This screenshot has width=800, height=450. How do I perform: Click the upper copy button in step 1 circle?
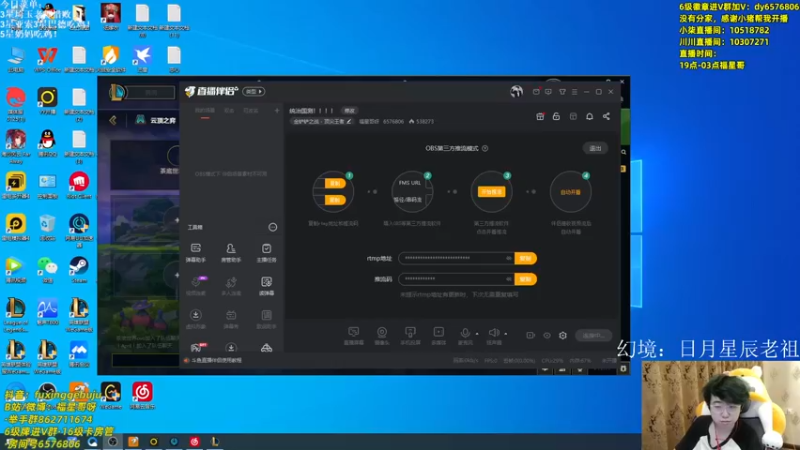[x=334, y=183]
